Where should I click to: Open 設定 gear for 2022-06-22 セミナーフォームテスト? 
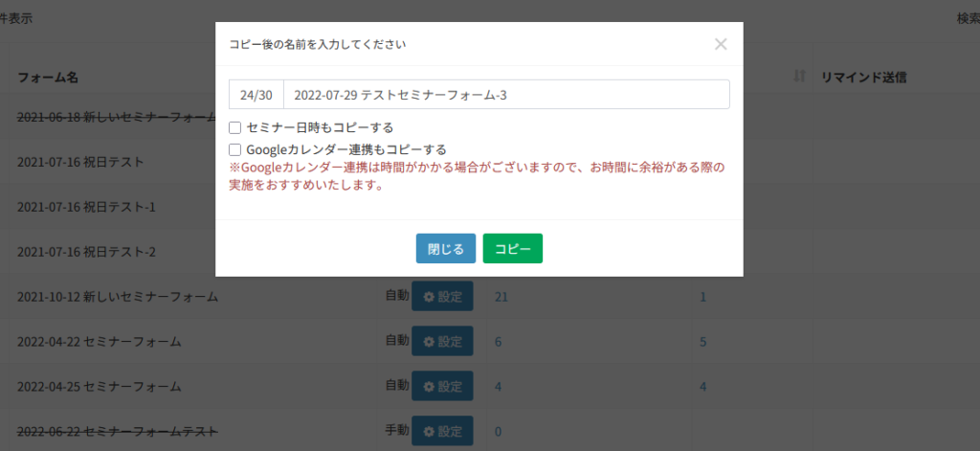(x=442, y=431)
